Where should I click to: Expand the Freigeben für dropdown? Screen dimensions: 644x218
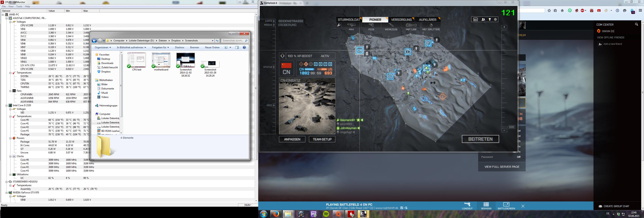160,47
